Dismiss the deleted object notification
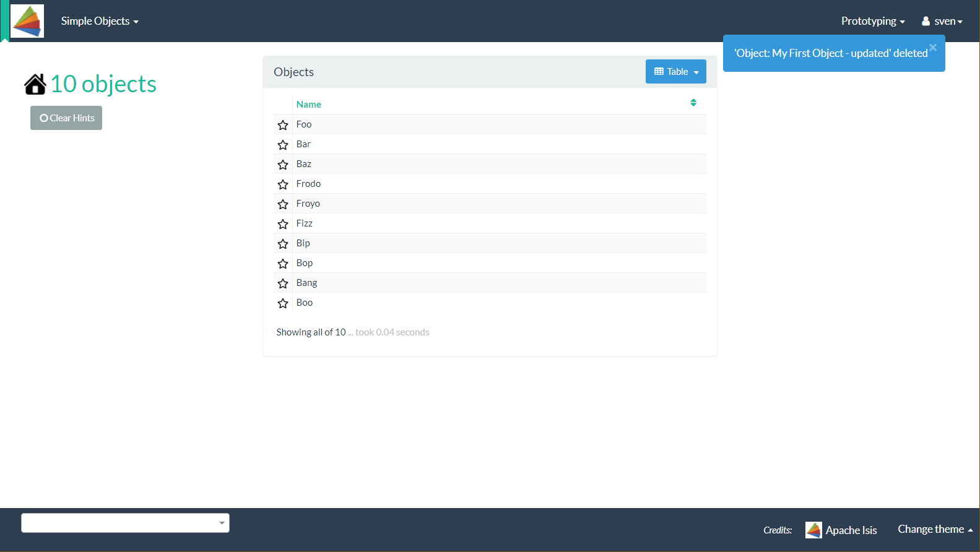 933,48
